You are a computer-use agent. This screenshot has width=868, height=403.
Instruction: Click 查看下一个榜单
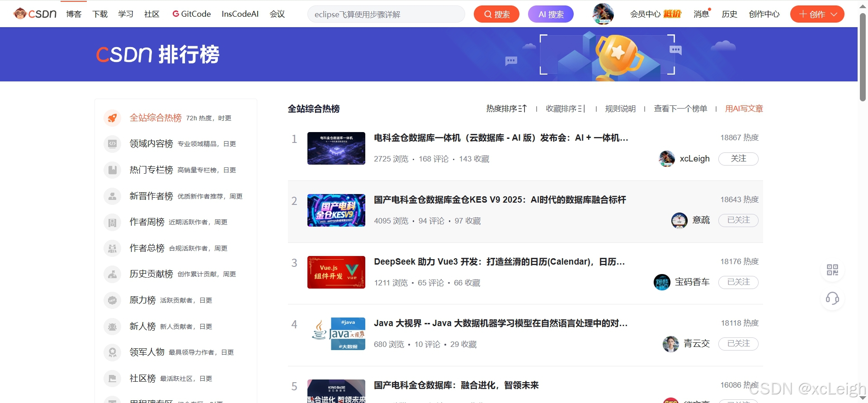(680, 109)
